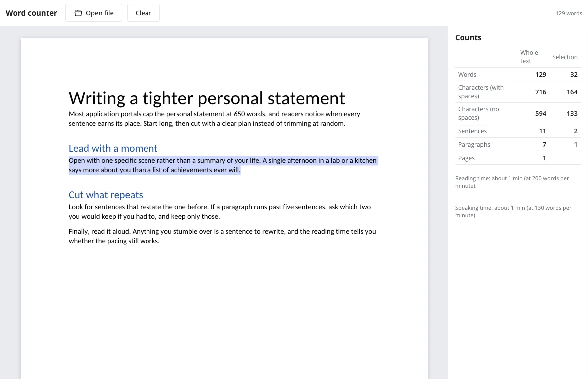Image resolution: width=588 pixels, height=379 pixels.
Task: Click the whole-text character count 716
Action: pyautogui.click(x=540, y=92)
